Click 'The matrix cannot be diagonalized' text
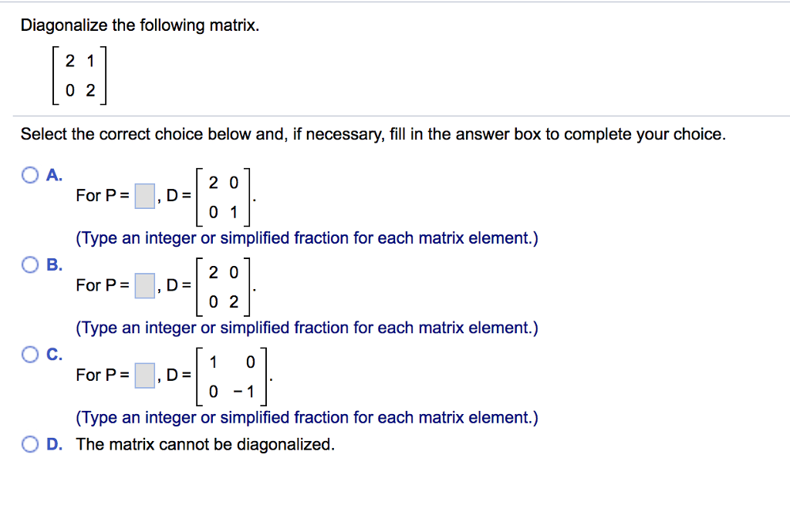The image size is (790, 532). pos(205,444)
